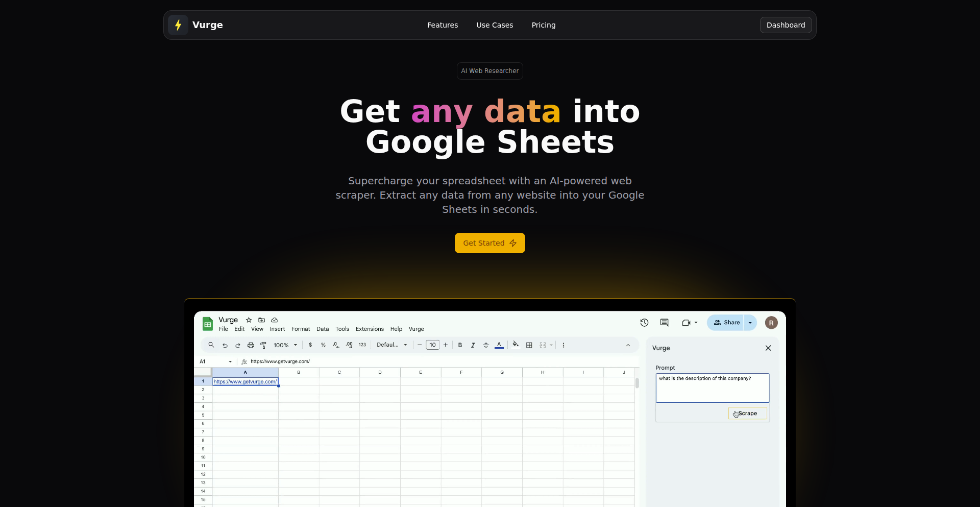
Task: Click the formula bar URL field
Action: click(442, 361)
